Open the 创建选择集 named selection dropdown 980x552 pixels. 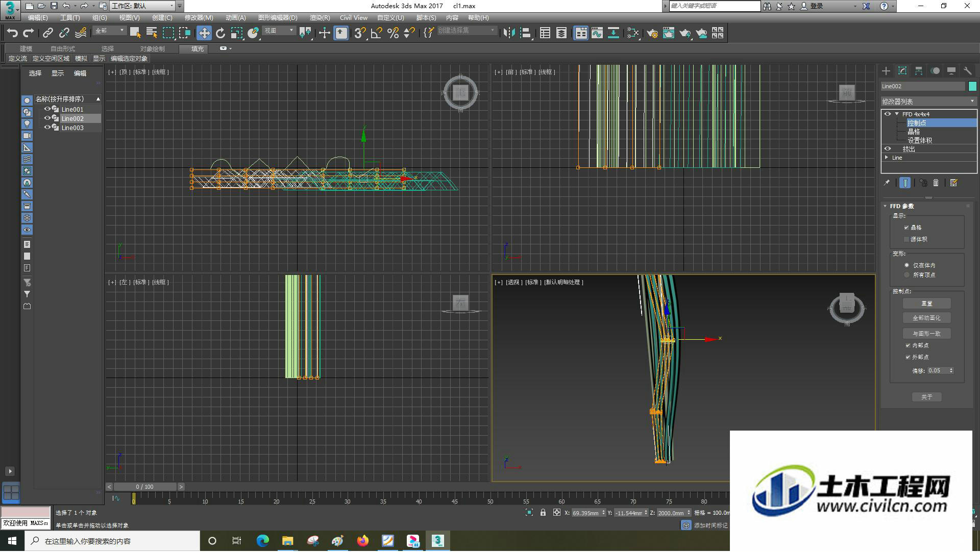pos(467,31)
